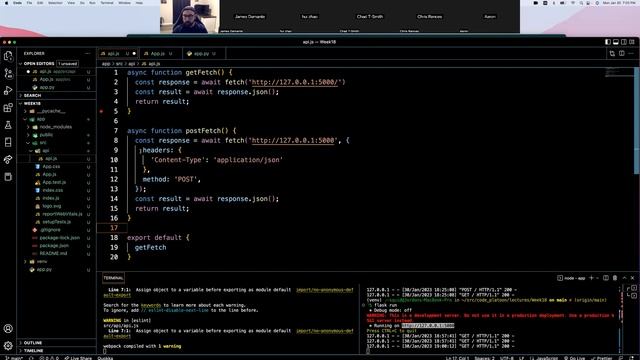The image size is (640, 360).
Task: Close the terminal panel
Action: tap(633, 278)
